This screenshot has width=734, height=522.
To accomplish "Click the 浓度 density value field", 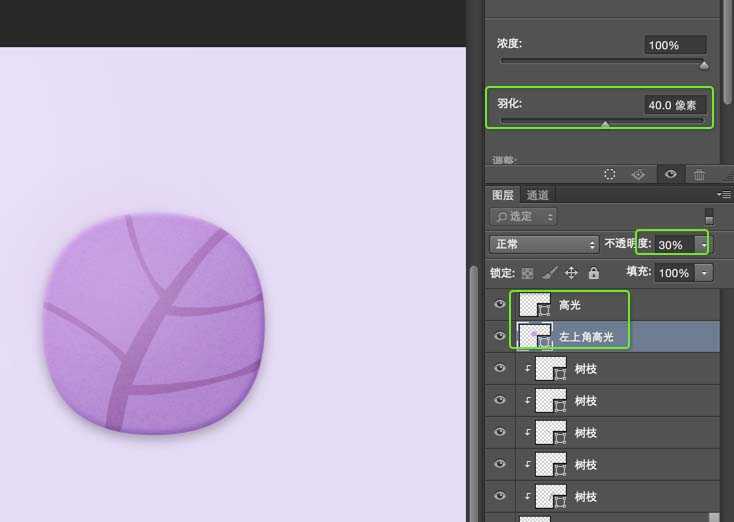I will pos(675,45).
